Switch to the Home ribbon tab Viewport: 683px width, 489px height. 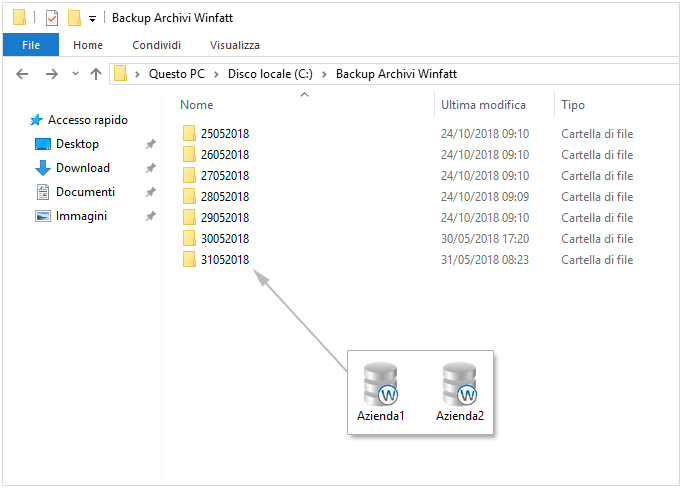[x=88, y=45]
